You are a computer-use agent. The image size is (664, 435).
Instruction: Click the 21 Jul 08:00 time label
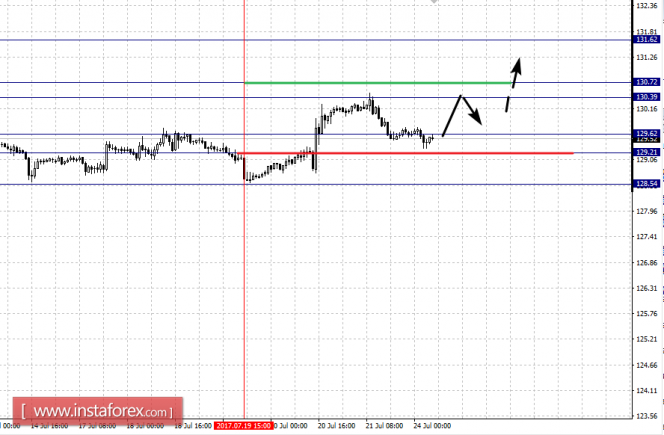385,426
